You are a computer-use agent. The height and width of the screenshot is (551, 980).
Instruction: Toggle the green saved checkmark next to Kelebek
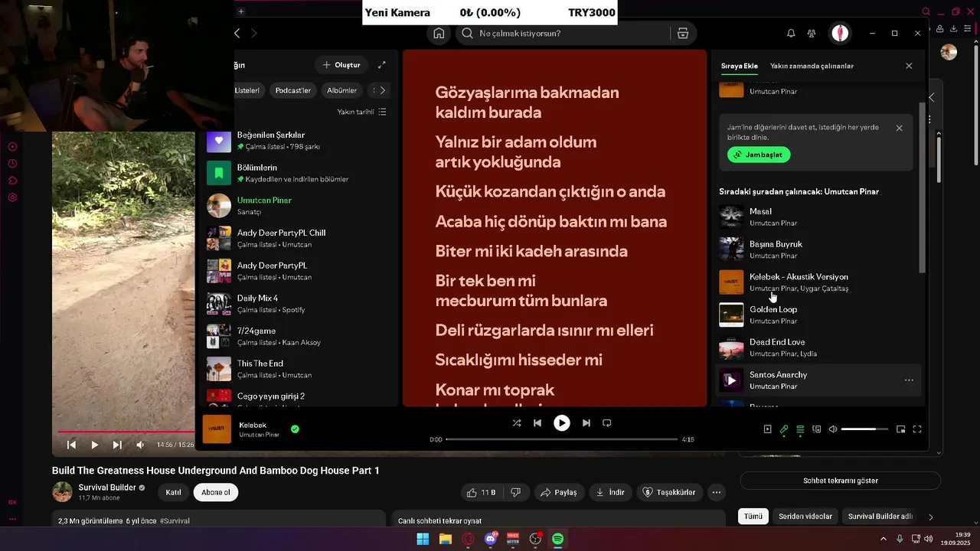295,429
